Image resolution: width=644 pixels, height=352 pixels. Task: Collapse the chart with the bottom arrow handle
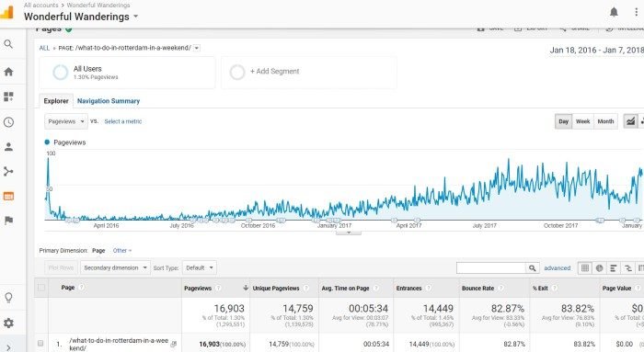tap(349, 233)
